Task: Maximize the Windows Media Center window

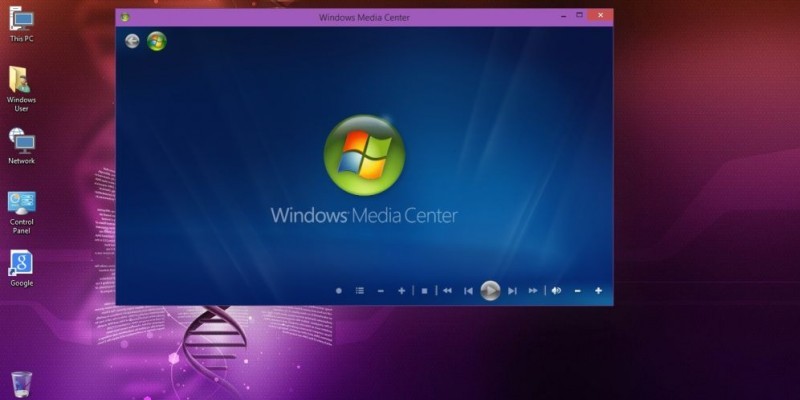Action: tap(580, 15)
